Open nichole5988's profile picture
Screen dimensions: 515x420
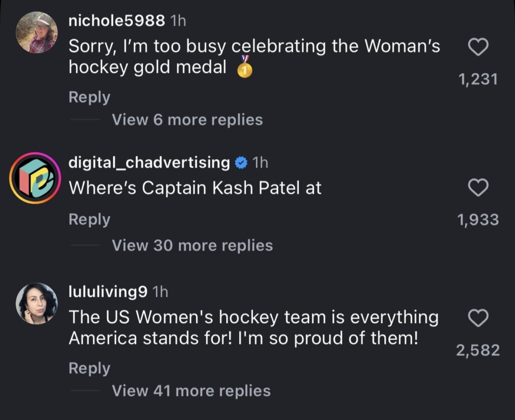coord(37,33)
